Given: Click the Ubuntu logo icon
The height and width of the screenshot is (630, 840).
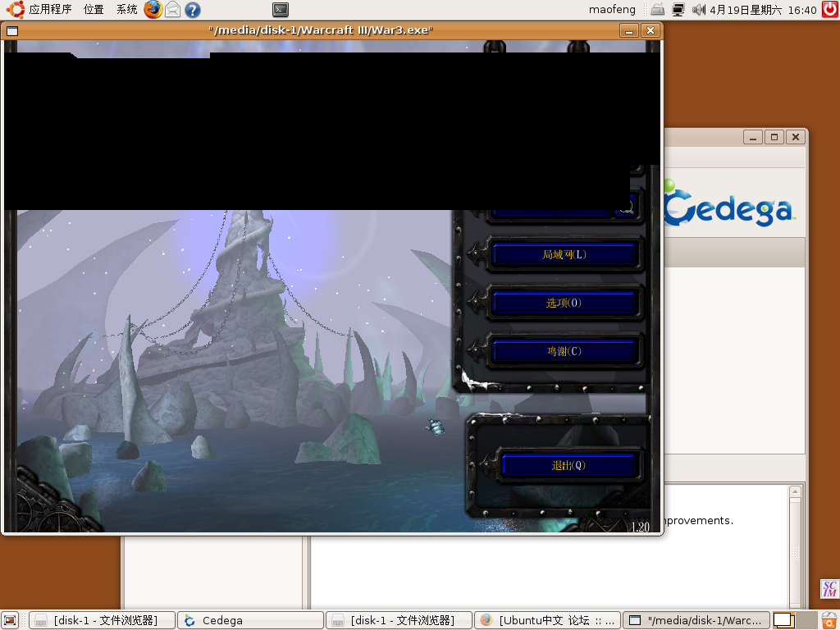Looking at the screenshot, I should point(15,9).
